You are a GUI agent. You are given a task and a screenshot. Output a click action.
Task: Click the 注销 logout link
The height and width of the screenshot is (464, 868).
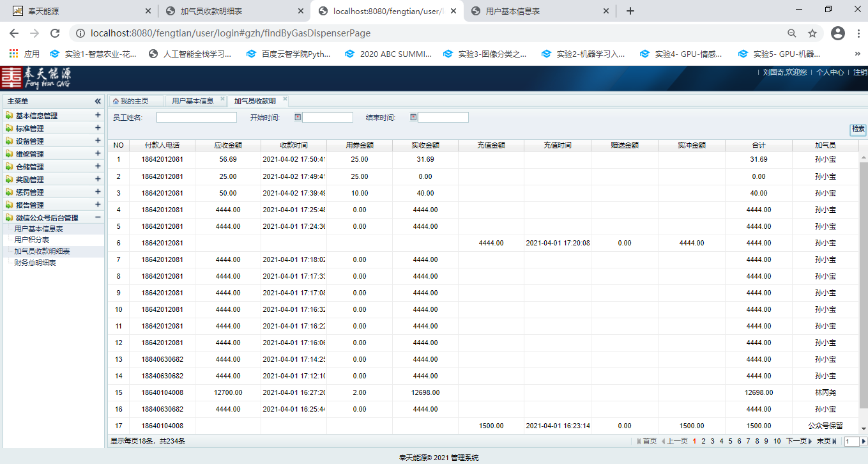coord(860,72)
